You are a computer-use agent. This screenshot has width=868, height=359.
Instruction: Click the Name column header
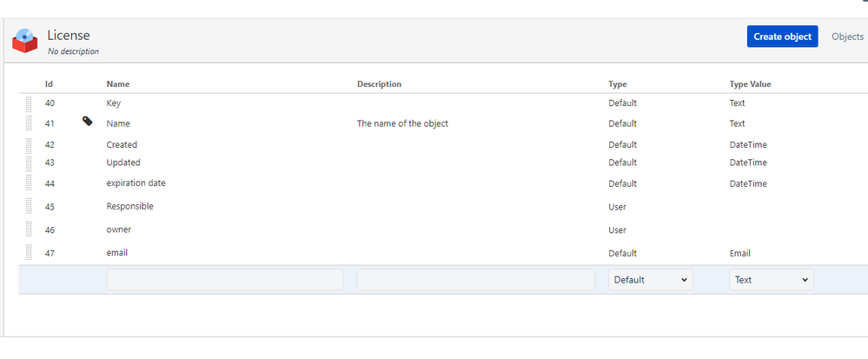coord(118,84)
